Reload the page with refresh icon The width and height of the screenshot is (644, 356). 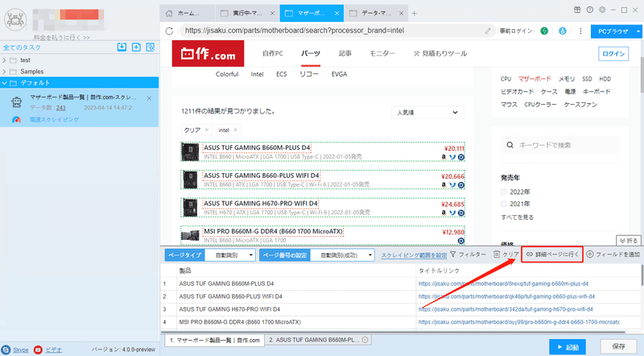[x=169, y=31]
